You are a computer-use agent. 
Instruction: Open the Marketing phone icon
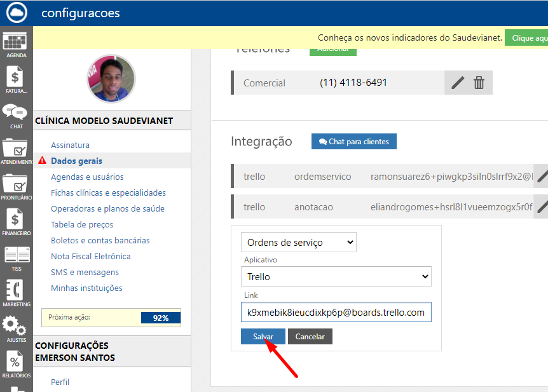15,290
